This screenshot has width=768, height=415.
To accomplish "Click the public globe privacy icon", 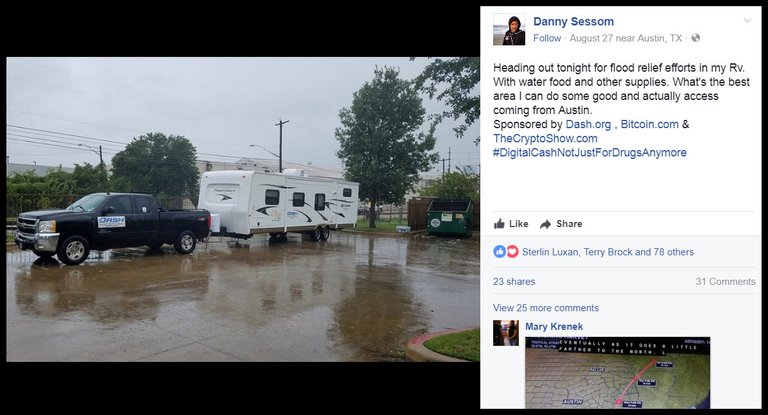I will tap(696, 38).
